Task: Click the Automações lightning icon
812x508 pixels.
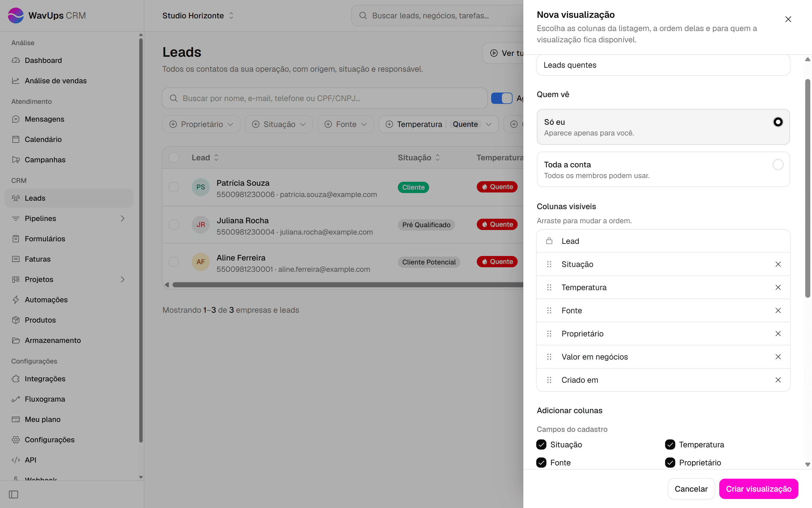Action: 16,300
